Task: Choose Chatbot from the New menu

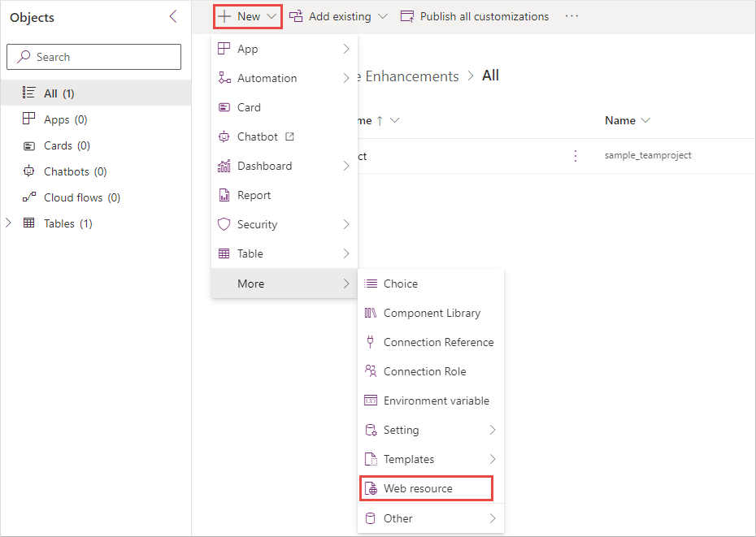Action: (x=284, y=136)
